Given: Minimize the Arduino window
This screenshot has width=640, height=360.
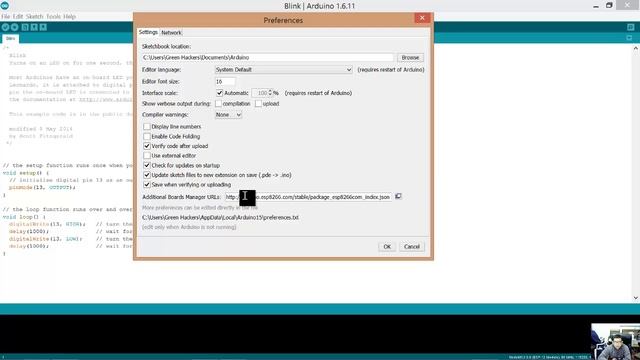Looking at the screenshot, I should (x=596, y=6).
